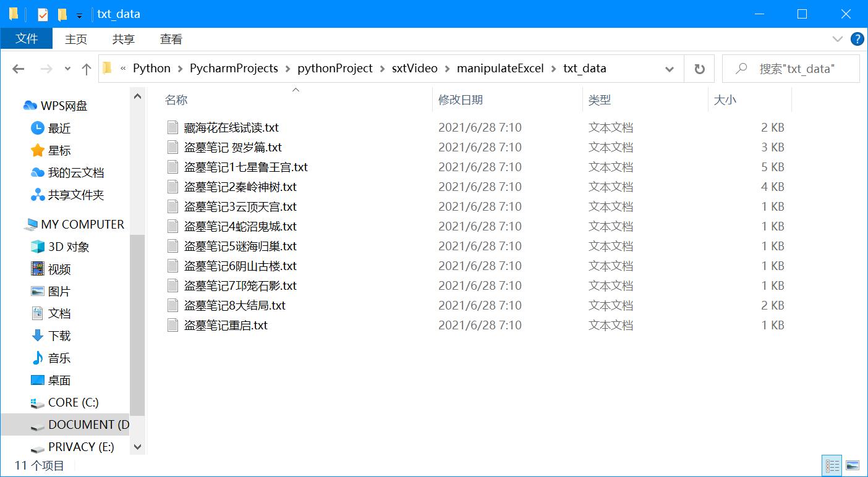Viewport: 868px width, 477px height.
Task: Switch to the 共享 ribbon tab
Action: point(124,39)
